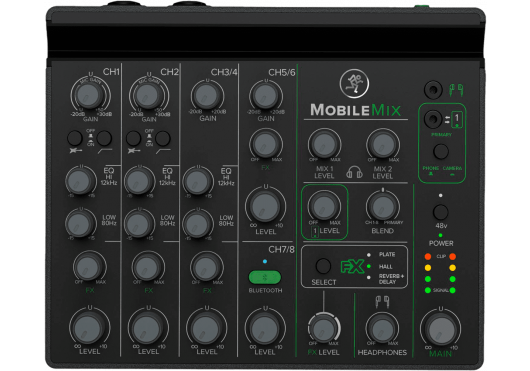Turn the CH3/4 LOW 80Hz knob

(198, 224)
